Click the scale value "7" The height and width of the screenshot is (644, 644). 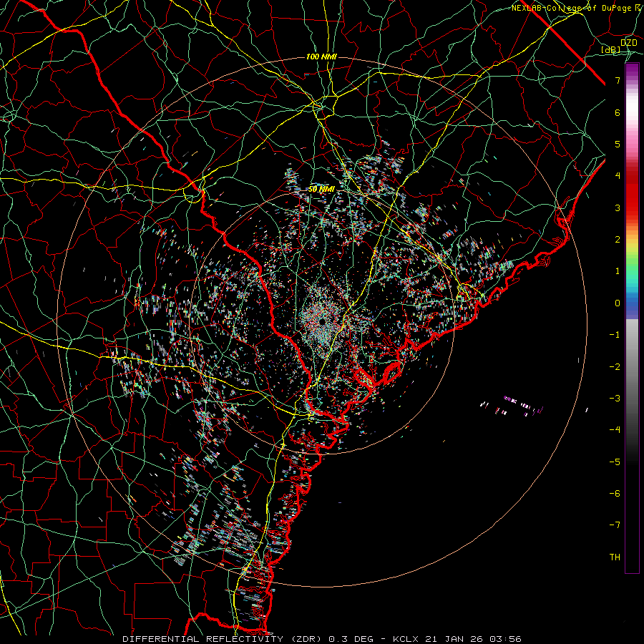click(618, 80)
